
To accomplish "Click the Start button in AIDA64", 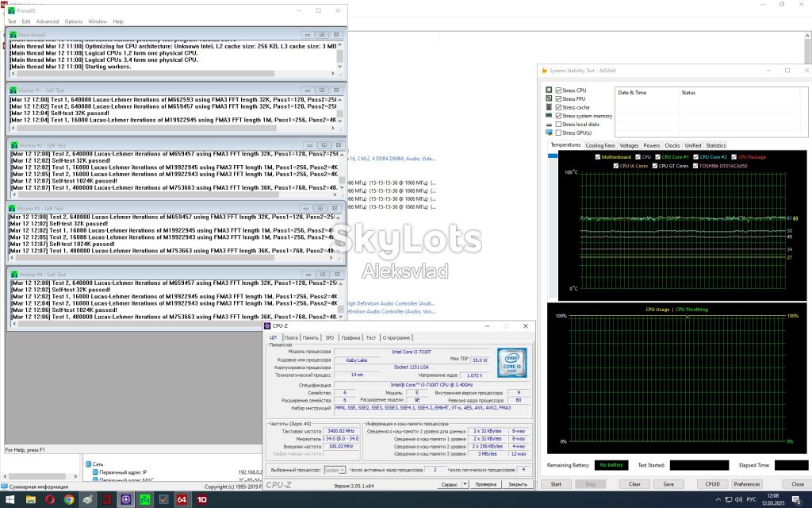I will click(556, 484).
